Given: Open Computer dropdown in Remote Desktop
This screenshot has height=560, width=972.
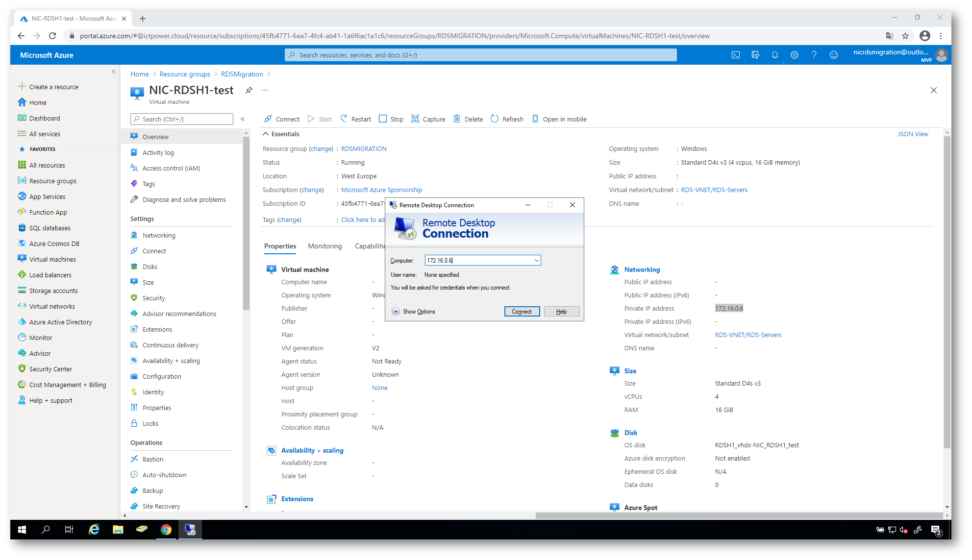Looking at the screenshot, I should tap(537, 261).
